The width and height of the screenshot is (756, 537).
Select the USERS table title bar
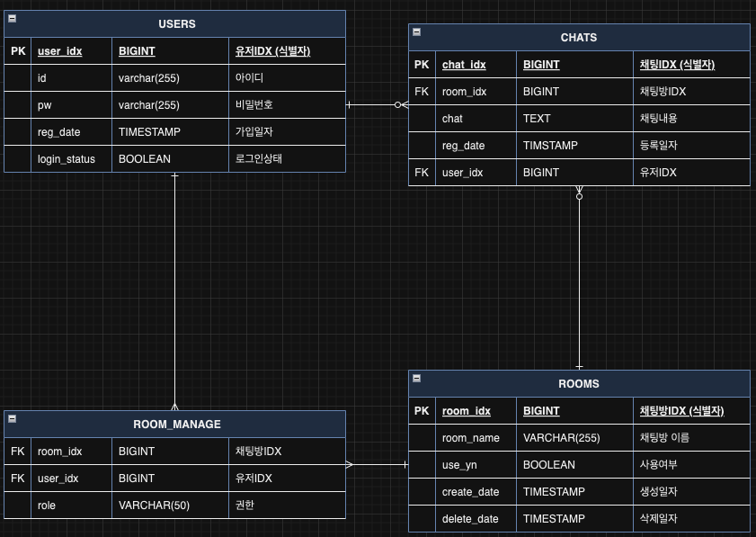(x=175, y=23)
